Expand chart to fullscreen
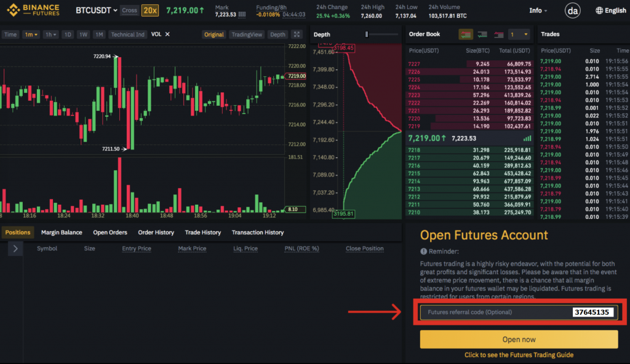This screenshot has height=364, width=630. [297, 34]
